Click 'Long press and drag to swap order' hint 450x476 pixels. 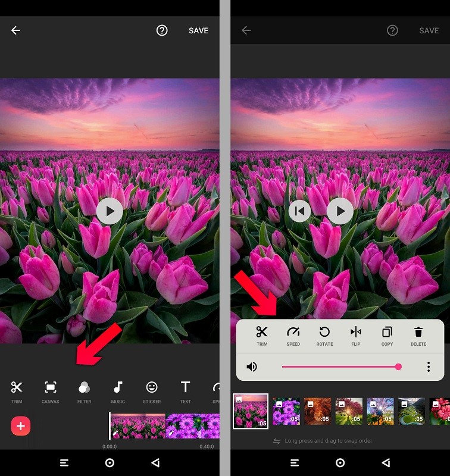(x=328, y=441)
